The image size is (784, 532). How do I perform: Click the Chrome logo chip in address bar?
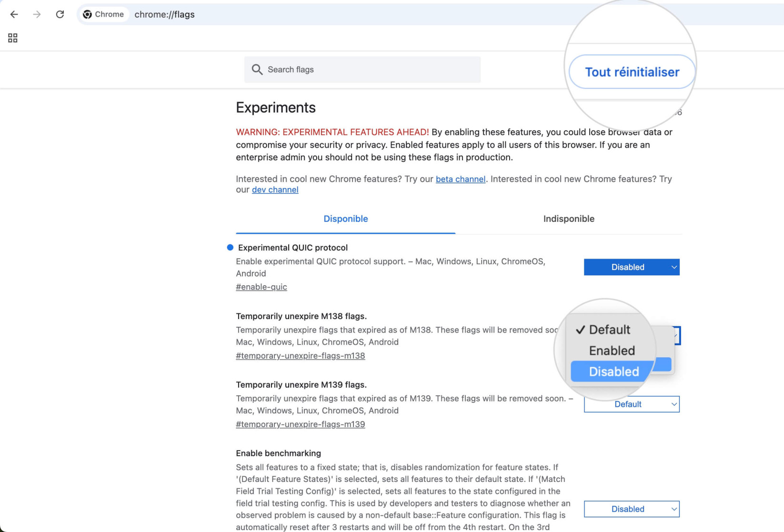[103, 14]
